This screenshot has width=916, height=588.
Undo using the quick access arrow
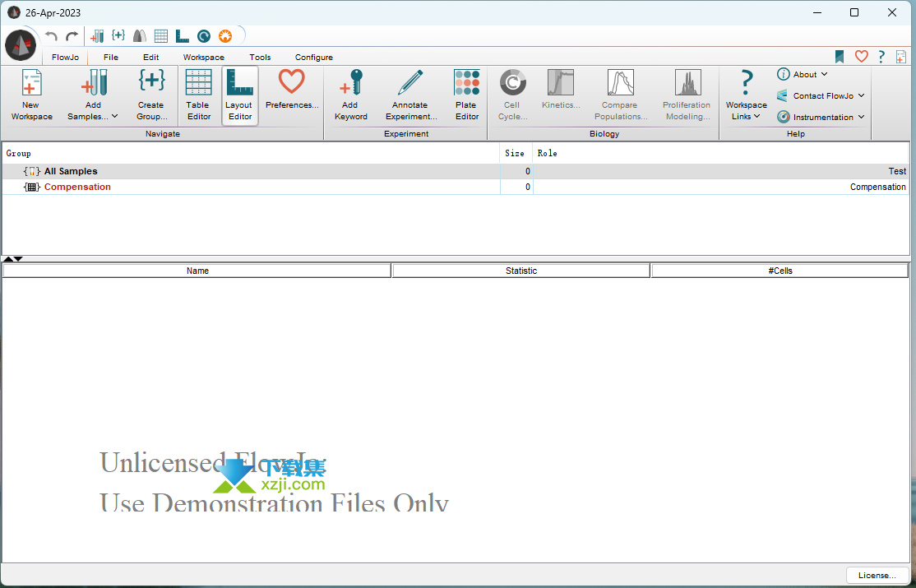pyautogui.click(x=52, y=36)
